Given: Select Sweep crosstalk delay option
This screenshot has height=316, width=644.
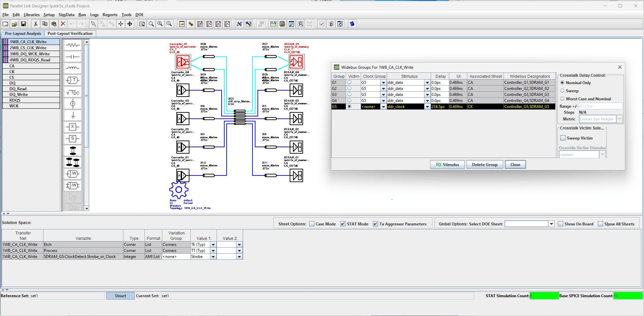Looking at the screenshot, I should pyautogui.click(x=563, y=91).
